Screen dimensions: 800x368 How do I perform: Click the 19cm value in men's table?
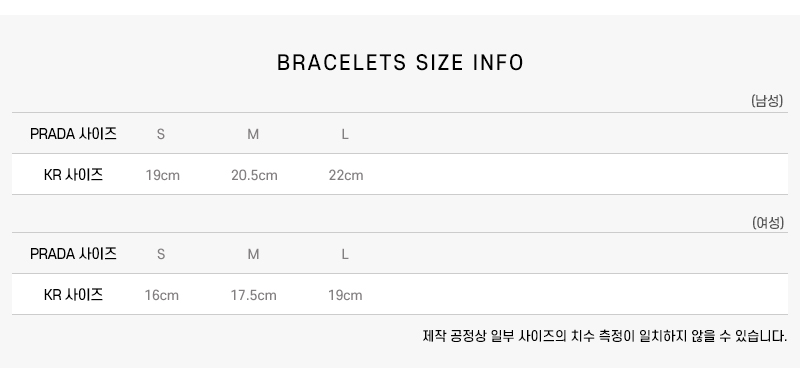[163, 175]
